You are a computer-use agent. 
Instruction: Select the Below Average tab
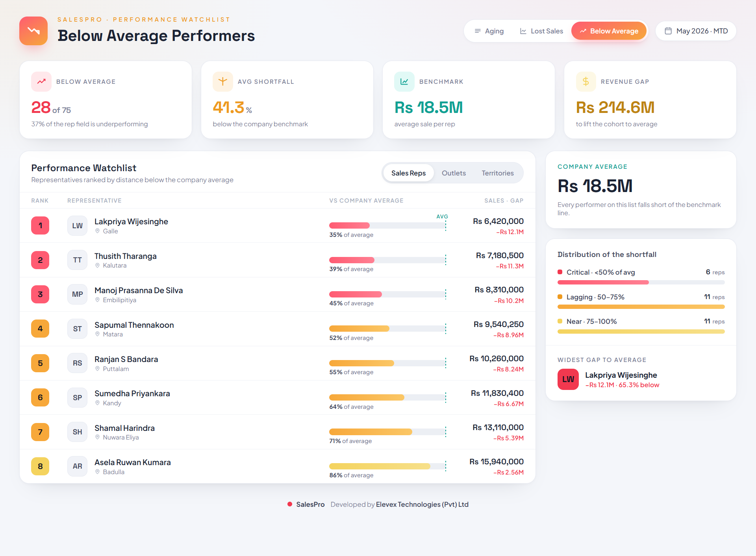pyautogui.click(x=609, y=31)
